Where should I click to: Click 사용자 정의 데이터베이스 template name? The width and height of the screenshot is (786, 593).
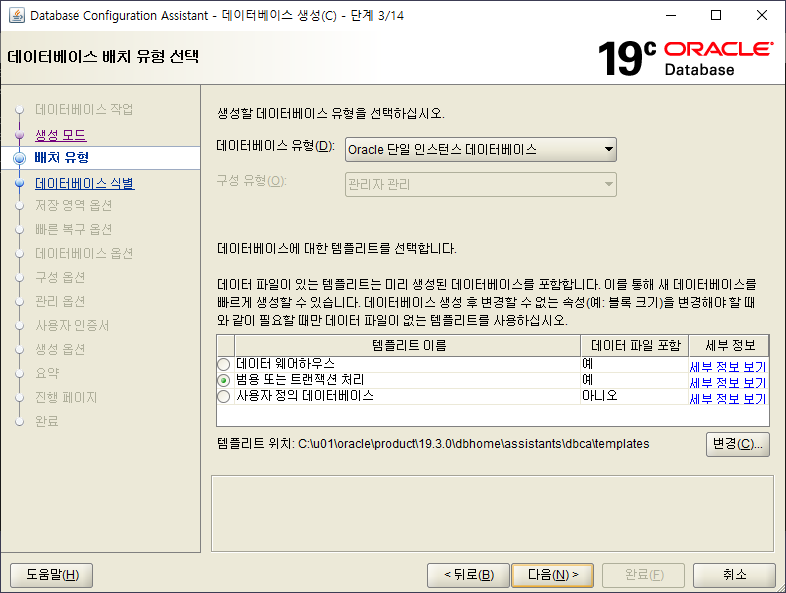pos(305,396)
